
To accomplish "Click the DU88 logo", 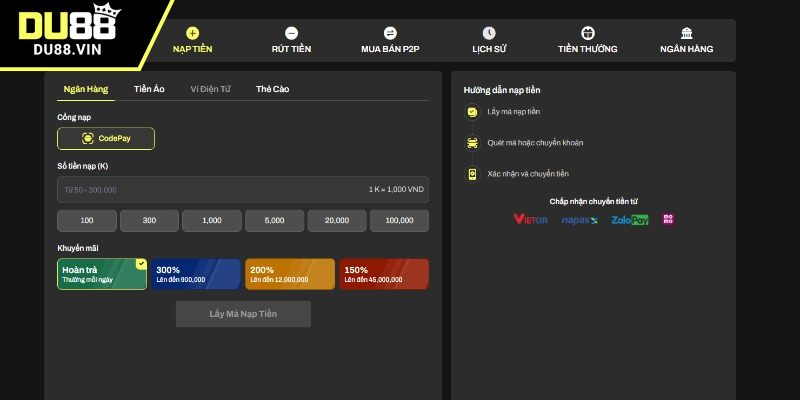I will 66,32.
